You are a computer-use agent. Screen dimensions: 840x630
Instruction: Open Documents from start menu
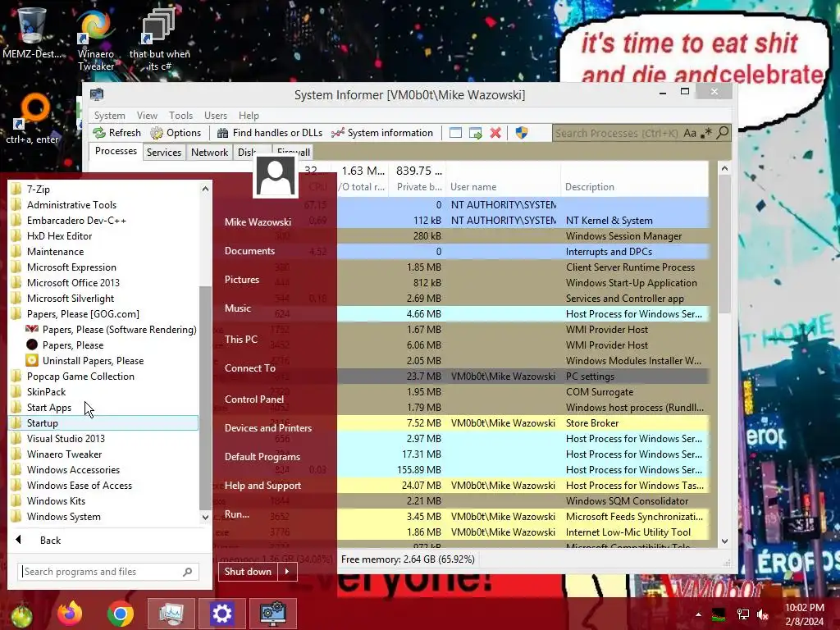(249, 251)
